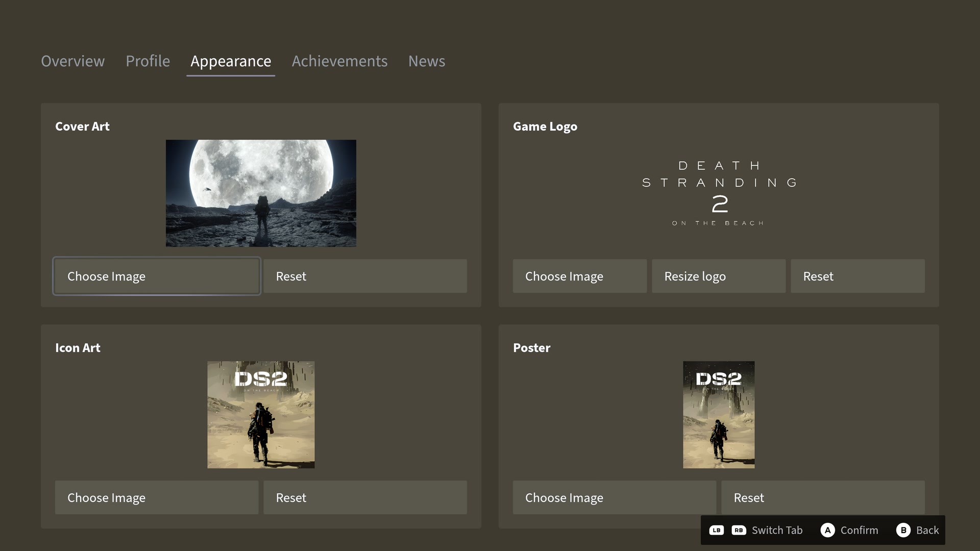Click the RB bumper icon
Image resolution: width=980 pixels, height=551 pixels.
pyautogui.click(x=739, y=530)
